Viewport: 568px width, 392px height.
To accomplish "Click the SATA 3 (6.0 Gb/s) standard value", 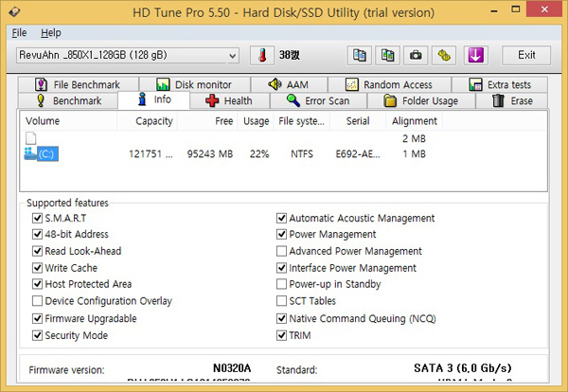I will click(463, 368).
